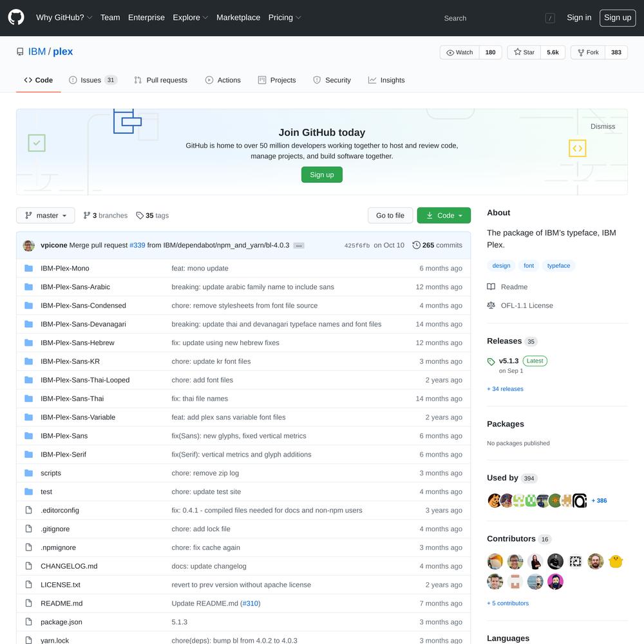
Task: View the 265 commits history
Action: [437, 245]
